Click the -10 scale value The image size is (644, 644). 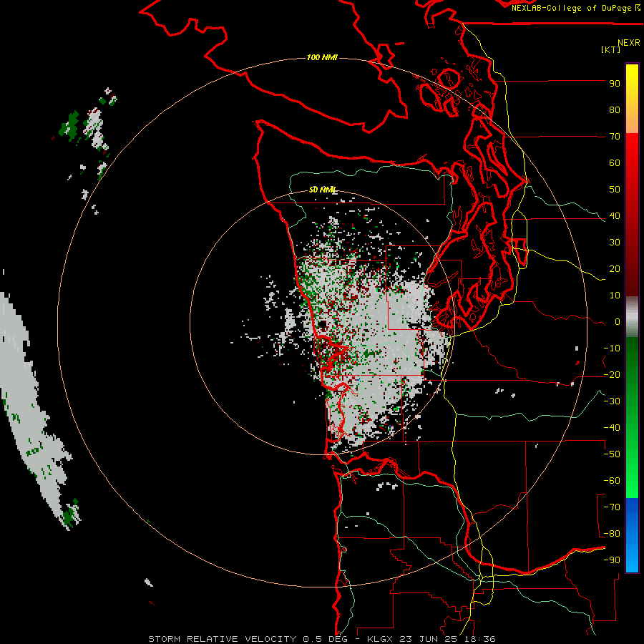[612, 348]
